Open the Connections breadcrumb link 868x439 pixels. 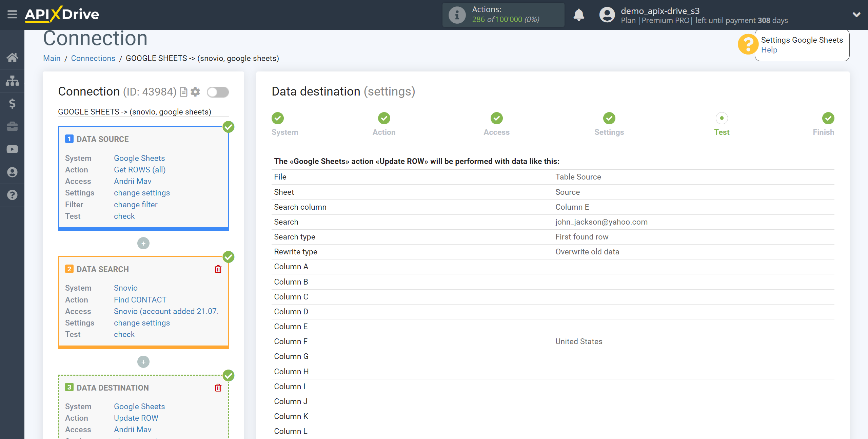93,58
